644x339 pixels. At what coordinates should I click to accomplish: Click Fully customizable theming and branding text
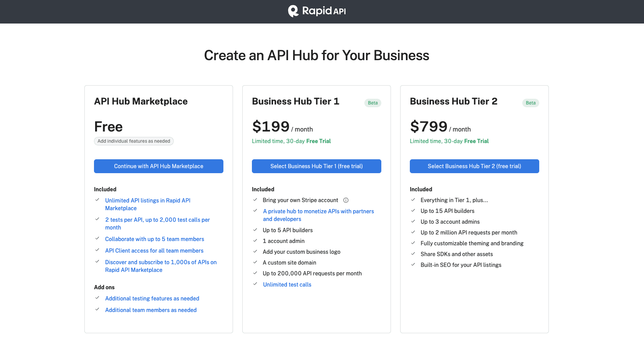pyautogui.click(x=472, y=243)
